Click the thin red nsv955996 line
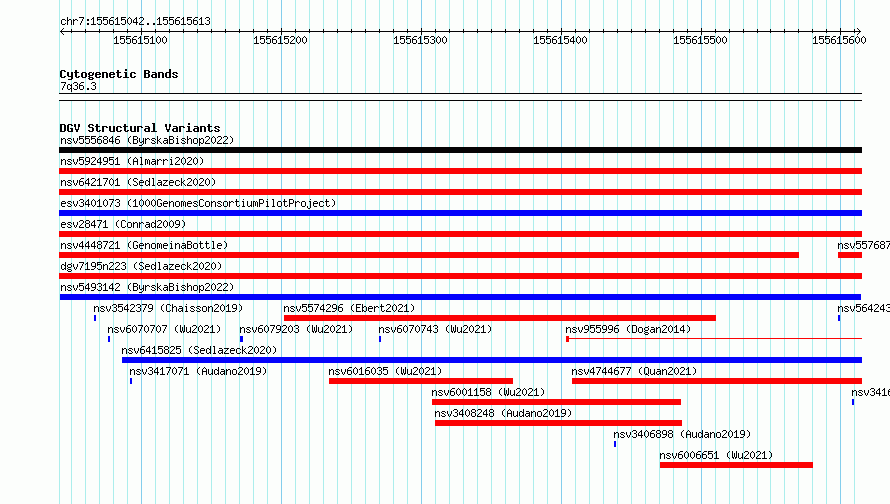The width and height of the screenshot is (890, 504). tap(714, 339)
